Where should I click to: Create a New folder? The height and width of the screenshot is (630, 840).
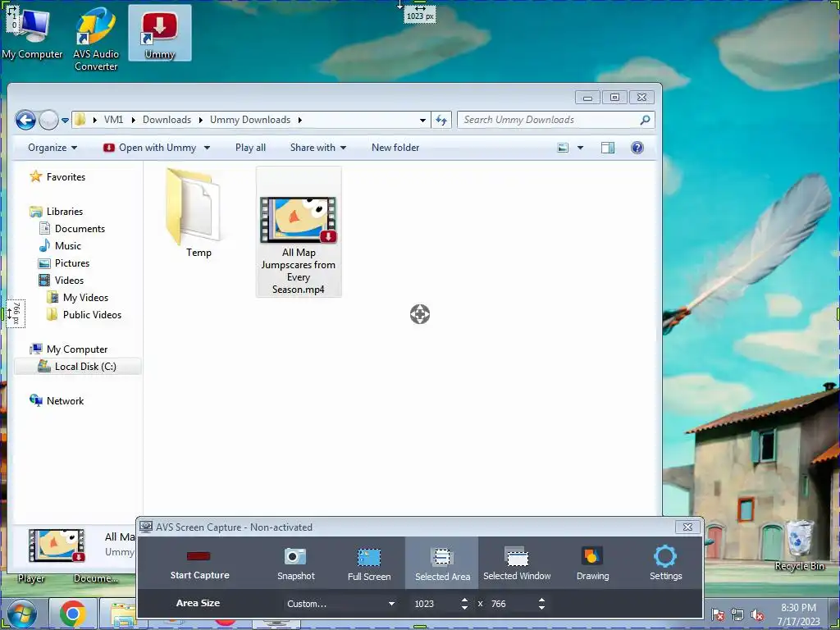(395, 148)
